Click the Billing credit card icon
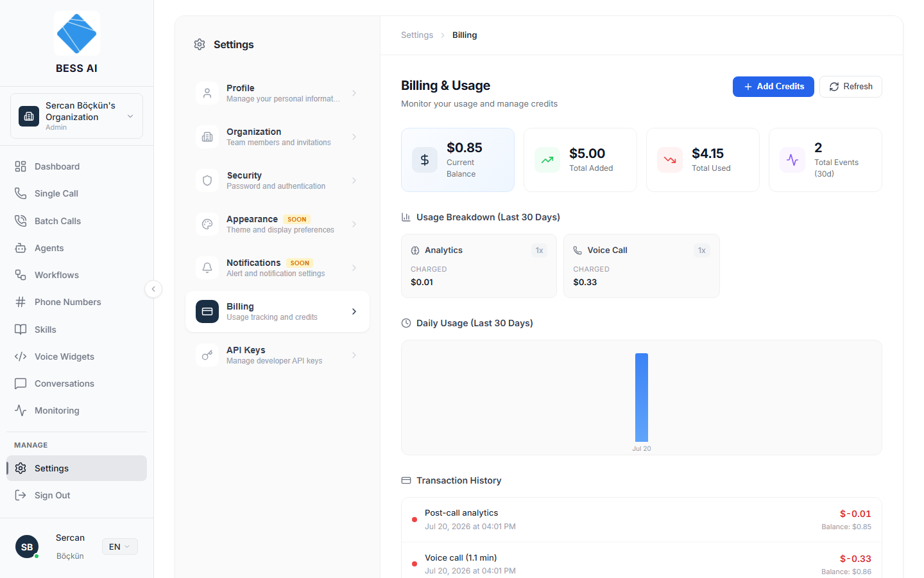 pos(207,311)
